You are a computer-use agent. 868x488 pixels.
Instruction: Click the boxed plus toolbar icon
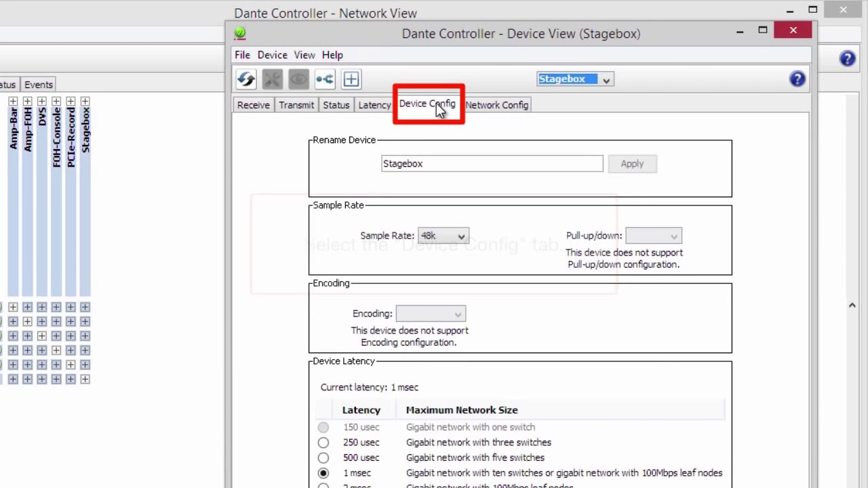pos(351,79)
